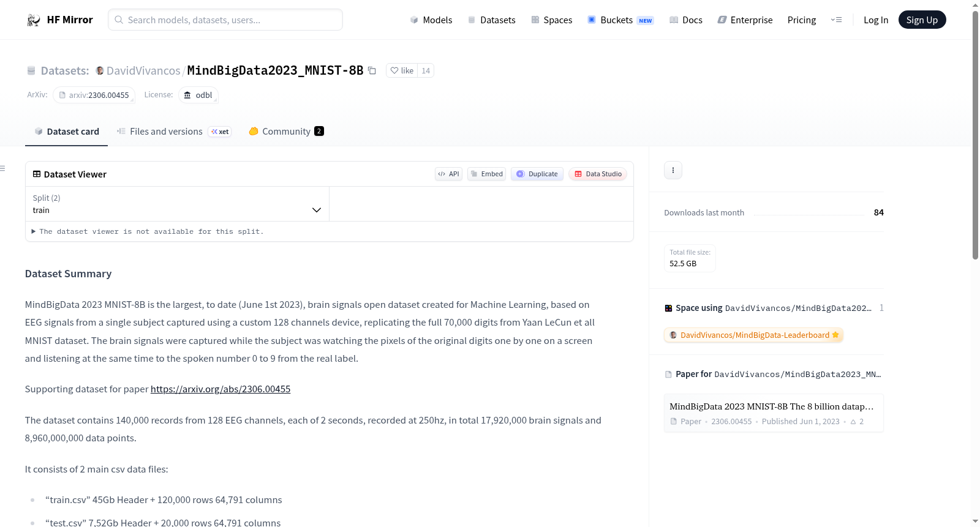Switch to the Dataset card tab
This screenshot has height=527, width=980.
click(x=67, y=132)
